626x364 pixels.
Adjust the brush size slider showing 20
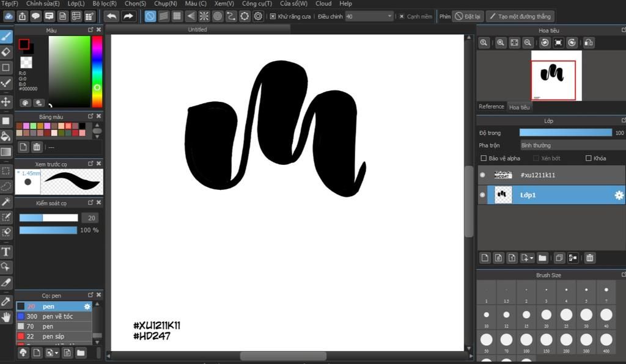[49, 217]
